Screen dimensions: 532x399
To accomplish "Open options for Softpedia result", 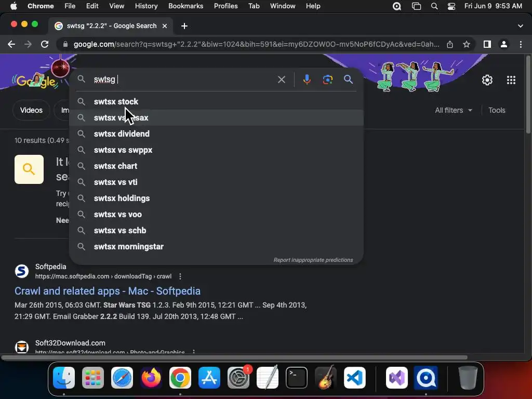I will point(180,276).
